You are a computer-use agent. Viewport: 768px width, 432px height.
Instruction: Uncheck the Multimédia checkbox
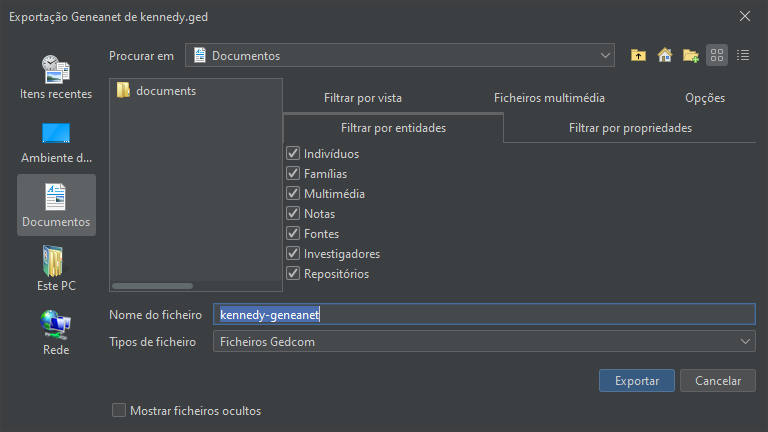pos(293,193)
